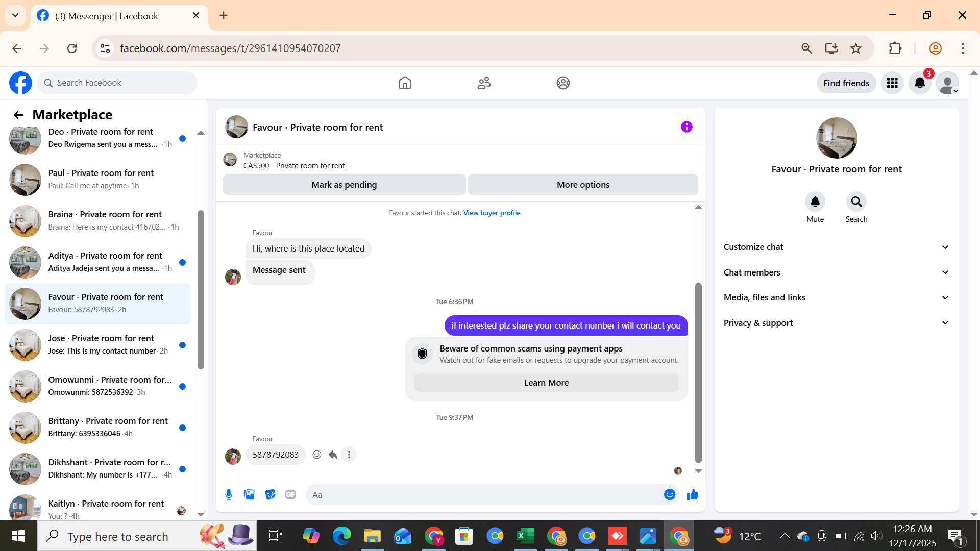This screenshot has width=980, height=551.
Task: Open Microsoft Edge from taskbar
Action: click(341, 536)
